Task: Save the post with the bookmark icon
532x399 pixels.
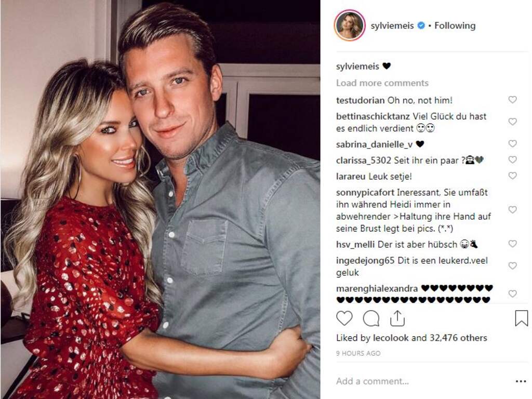Action: [x=521, y=318]
